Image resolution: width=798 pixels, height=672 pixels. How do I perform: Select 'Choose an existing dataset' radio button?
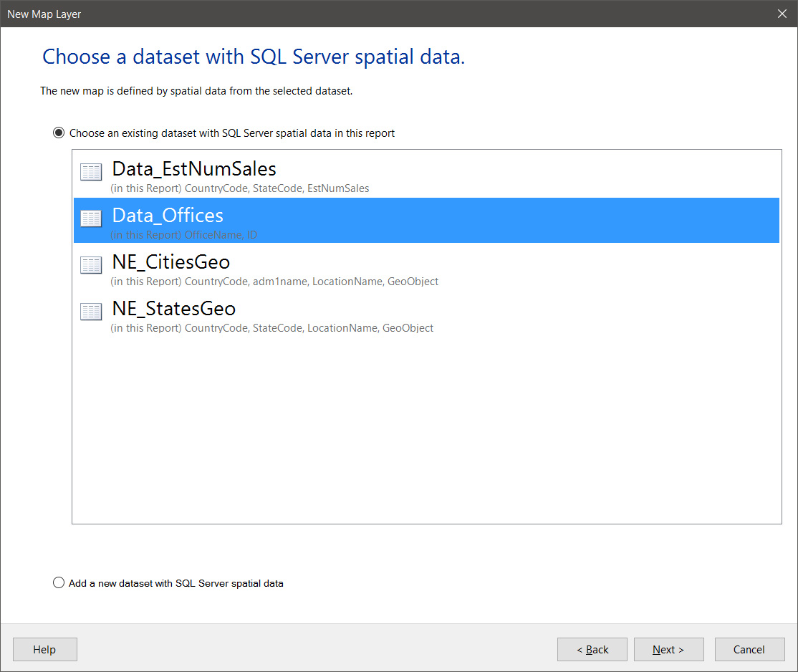pyautogui.click(x=59, y=133)
